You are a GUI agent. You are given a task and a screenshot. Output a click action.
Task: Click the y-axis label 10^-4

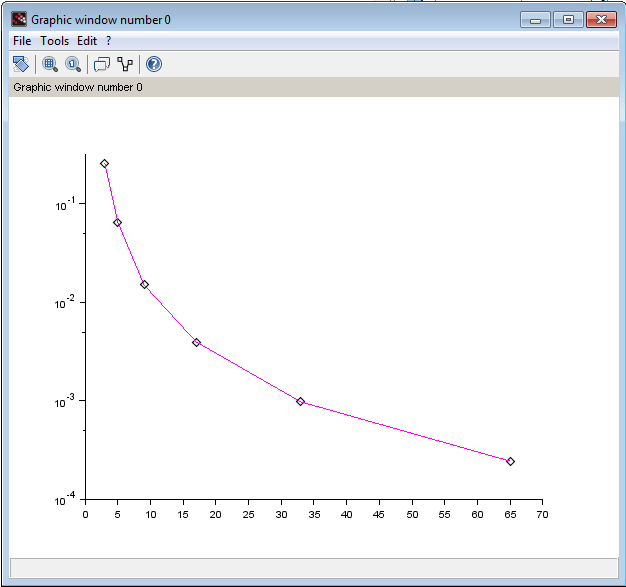pyautogui.click(x=65, y=499)
